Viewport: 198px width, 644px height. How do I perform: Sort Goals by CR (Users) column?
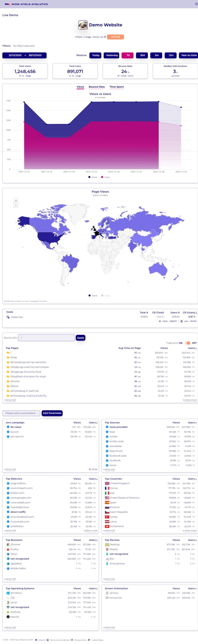click(190, 312)
